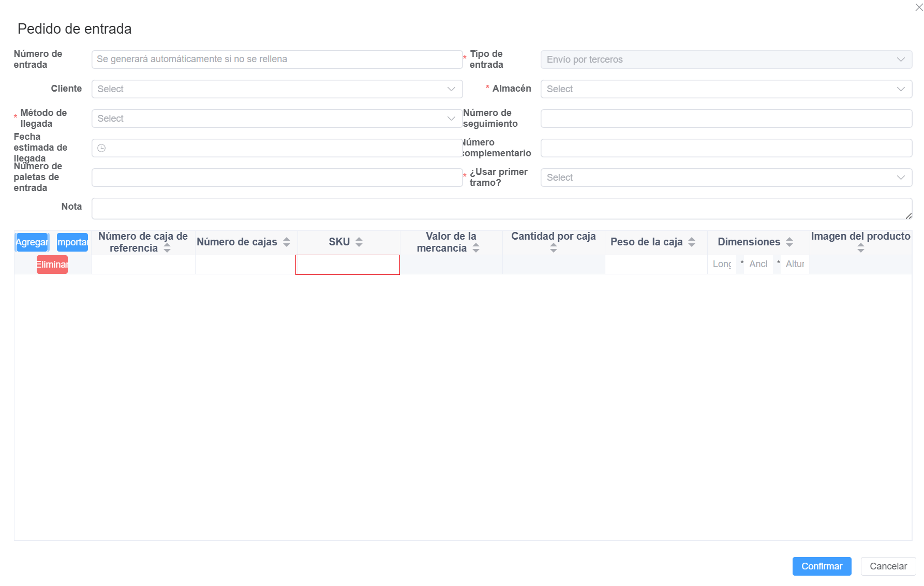Click the red-outlined SKU cell
924x586 pixels.
[348, 265]
